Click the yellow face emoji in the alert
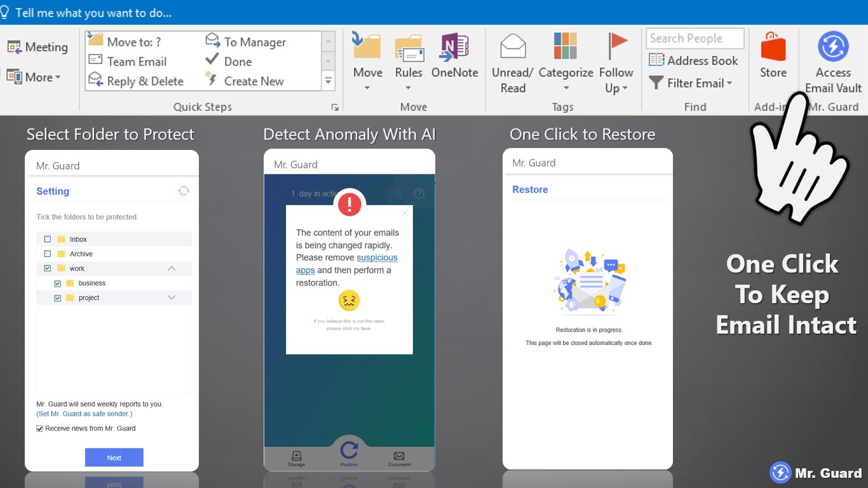868x488 pixels. coord(349,301)
